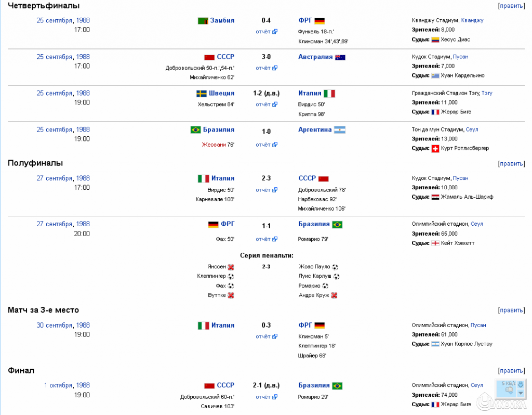This screenshot has height=415, width=532.
Task: Open the 1 октября date link
Action: 59,385
